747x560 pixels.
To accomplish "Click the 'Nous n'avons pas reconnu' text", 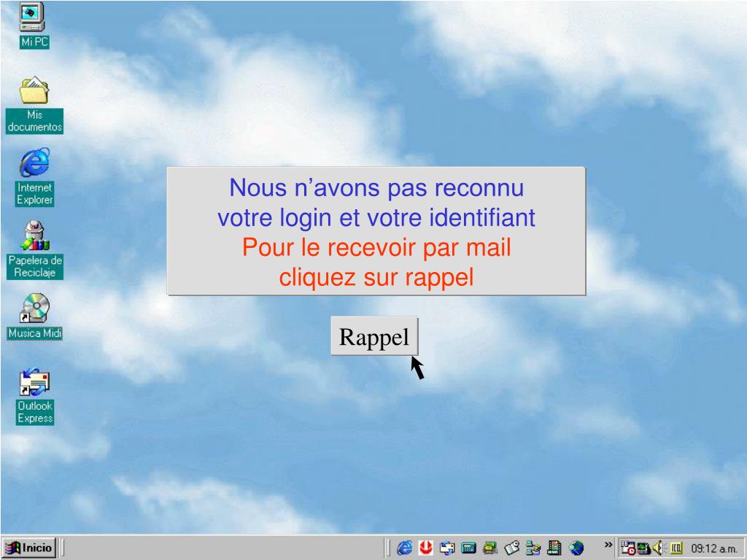I will 376,187.
